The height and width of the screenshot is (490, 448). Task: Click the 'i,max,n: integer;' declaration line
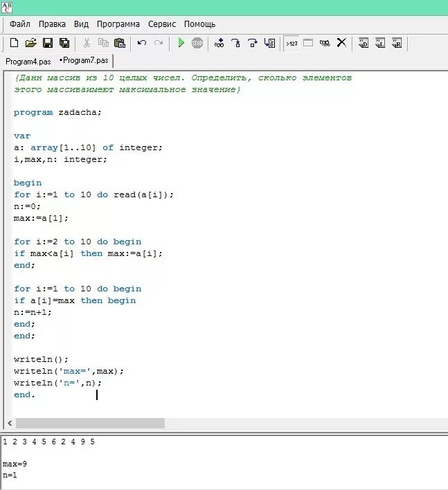[60, 159]
